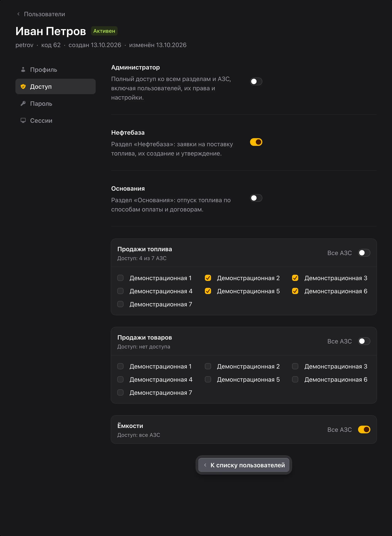This screenshot has height=536, width=392.
Task: Turn off the Нефтебаза toggle
Action: point(256,142)
